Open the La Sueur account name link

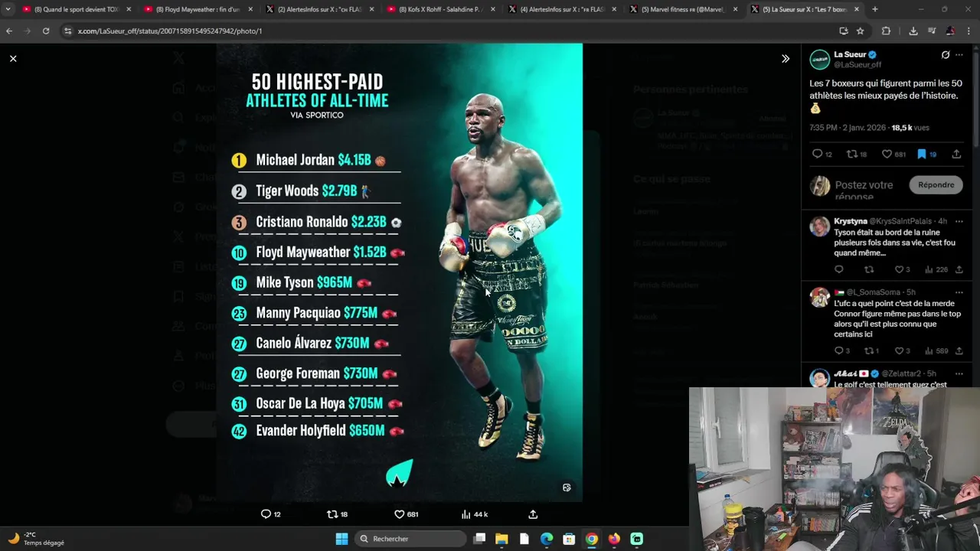click(x=850, y=54)
